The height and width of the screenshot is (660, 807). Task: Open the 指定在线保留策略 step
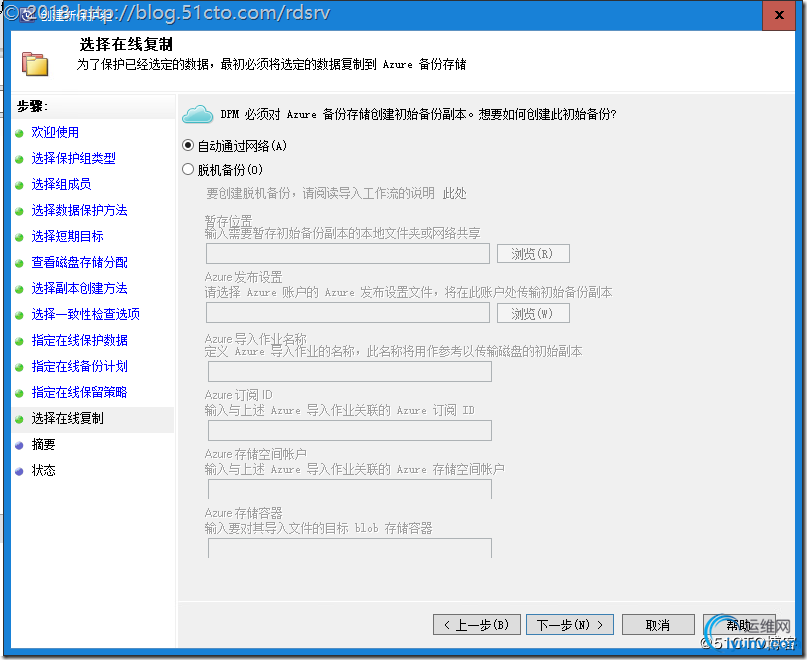(79, 392)
